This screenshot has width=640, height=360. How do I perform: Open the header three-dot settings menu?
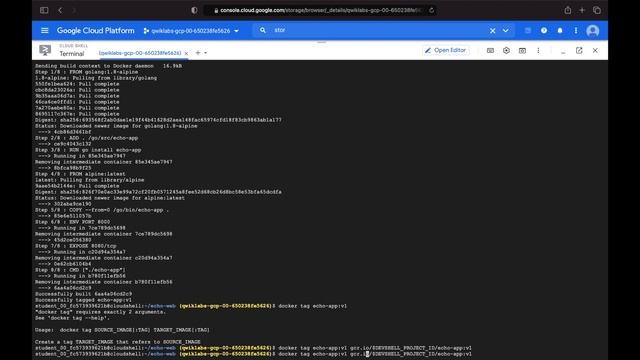click(x=576, y=31)
